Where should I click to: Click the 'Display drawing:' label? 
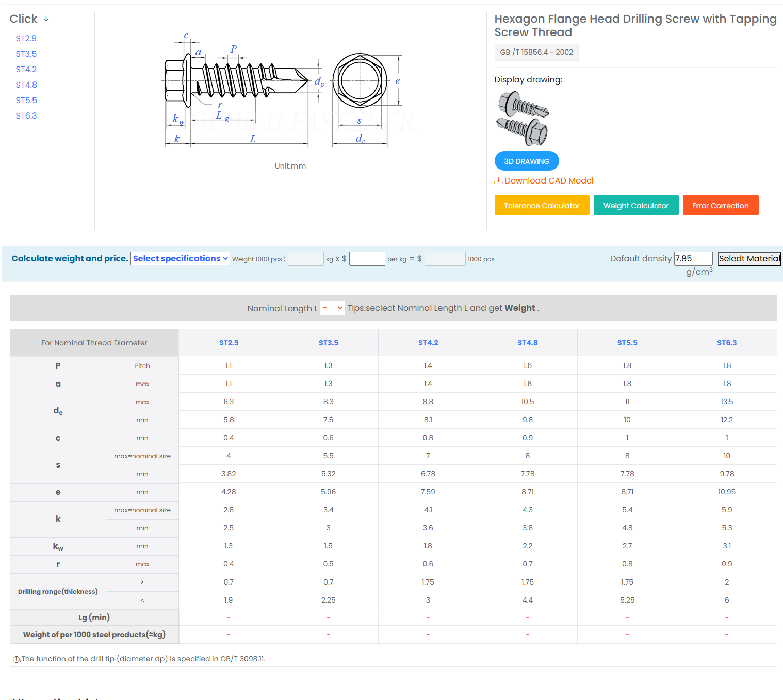pos(528,79)
